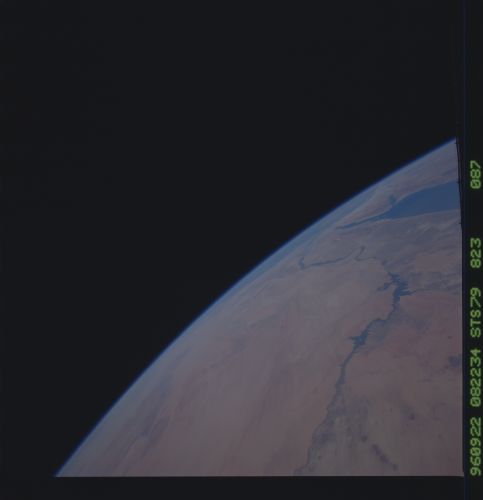Screen dimensions: 483x500
Task: Click the green "087" frame number
Action: coord(476,174)
